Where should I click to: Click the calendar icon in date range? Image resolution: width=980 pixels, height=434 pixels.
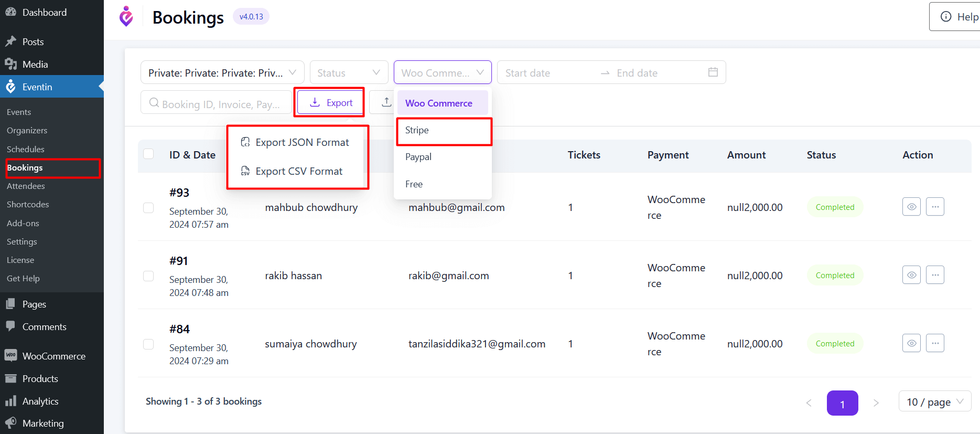click(x=713, y=72)
